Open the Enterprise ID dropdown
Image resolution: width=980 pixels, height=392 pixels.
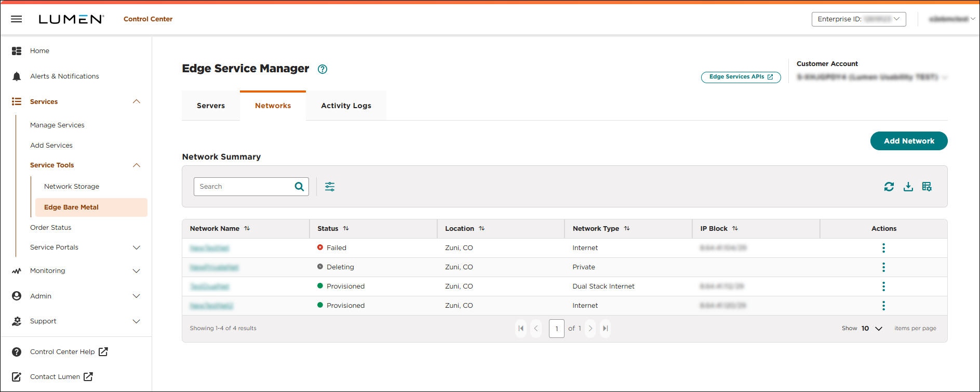tap(859, 19)
